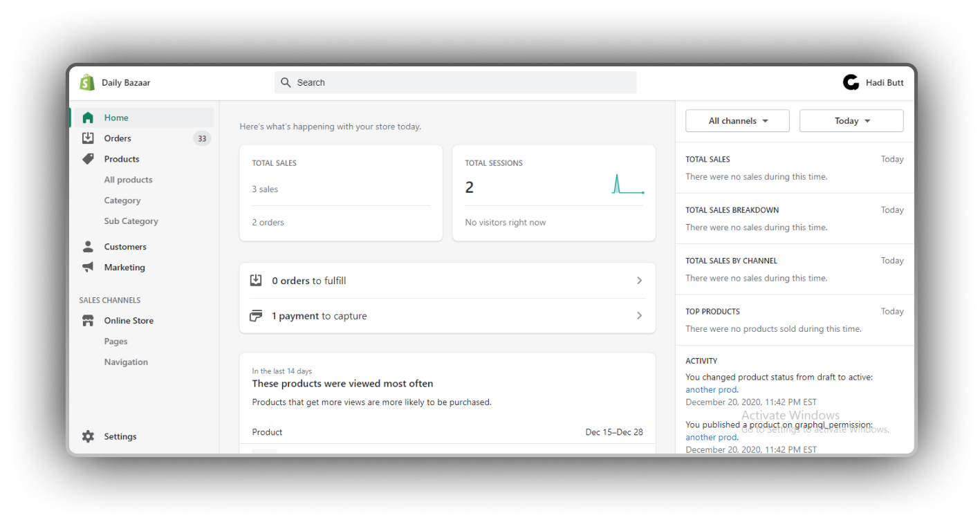Click the Shopify bag logo icon
980x522 pixels.
tap(87, 82)
